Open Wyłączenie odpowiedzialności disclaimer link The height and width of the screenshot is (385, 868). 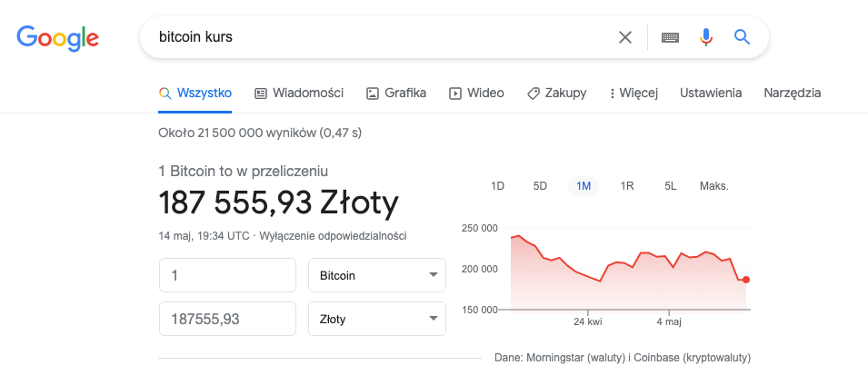[x=333, y=236]
